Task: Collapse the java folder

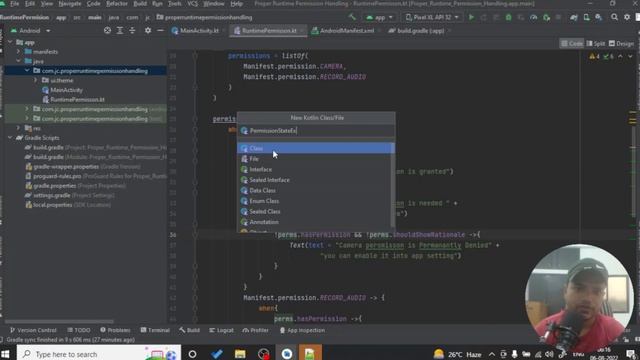Action: (18, 61)
